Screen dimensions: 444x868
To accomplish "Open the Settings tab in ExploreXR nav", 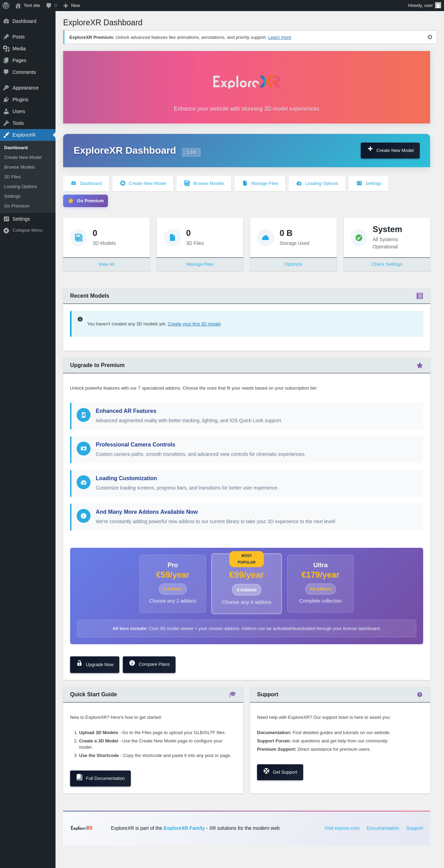I will [x=368, y=184].
